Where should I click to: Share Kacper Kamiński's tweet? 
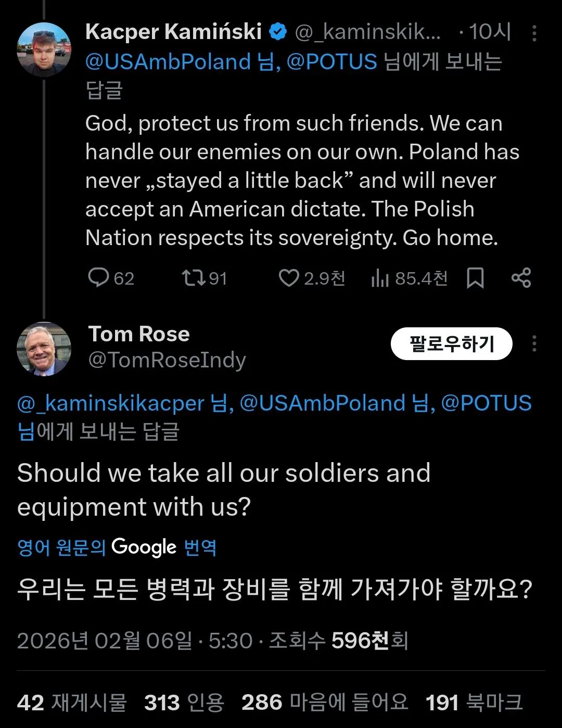click(521, 278)
